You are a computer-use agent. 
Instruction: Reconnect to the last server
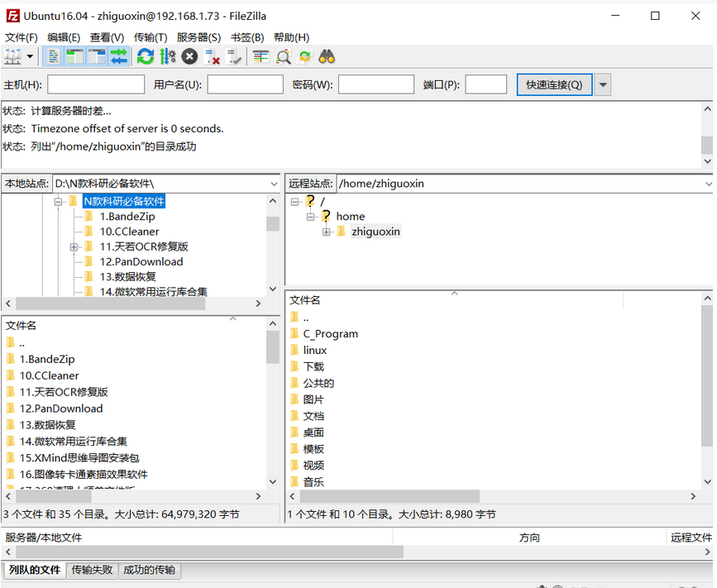coord(234,57)
